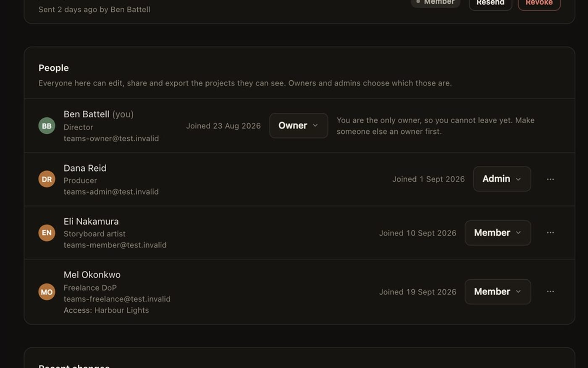The image size is (588, 368).
Task: Open Dana Reid's Admin role dropdown
Action: tap(502, 179)
